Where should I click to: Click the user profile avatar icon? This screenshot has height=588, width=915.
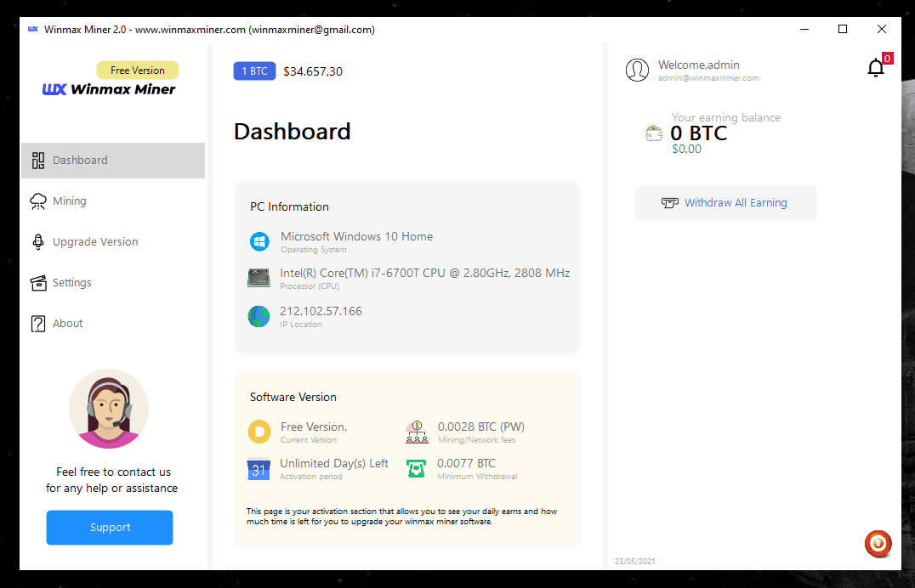(x=638, y=70)
